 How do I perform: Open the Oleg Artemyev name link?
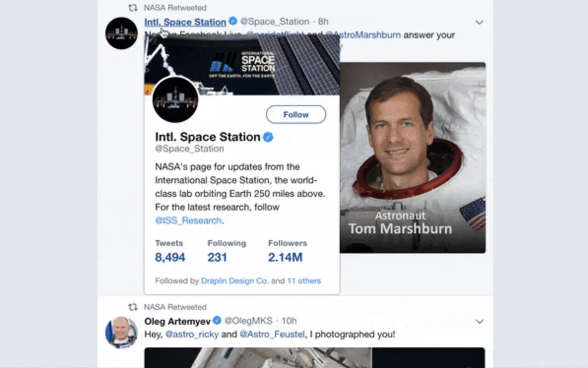(177, 321)
